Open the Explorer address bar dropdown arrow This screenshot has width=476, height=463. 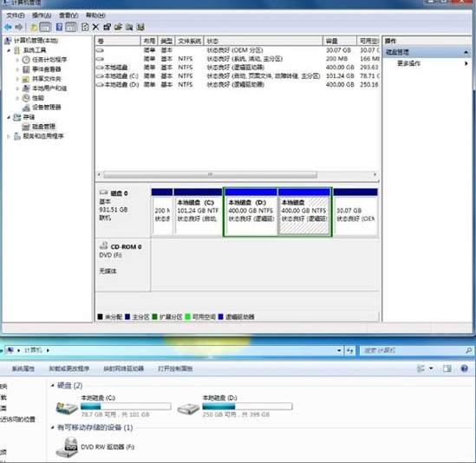click(339, 350)
